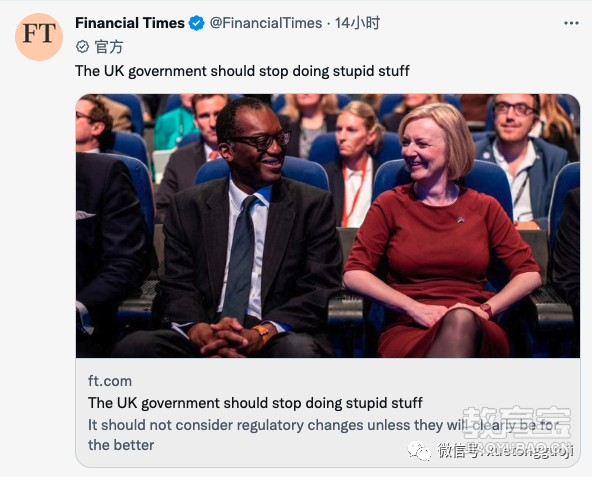The image size is (592, 477).
Task: Click the ft.com domain link
Action: pos(110,381)
